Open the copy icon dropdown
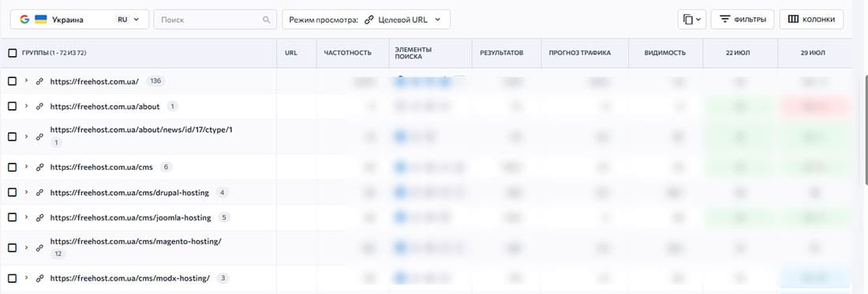 (x=691, y=20)
